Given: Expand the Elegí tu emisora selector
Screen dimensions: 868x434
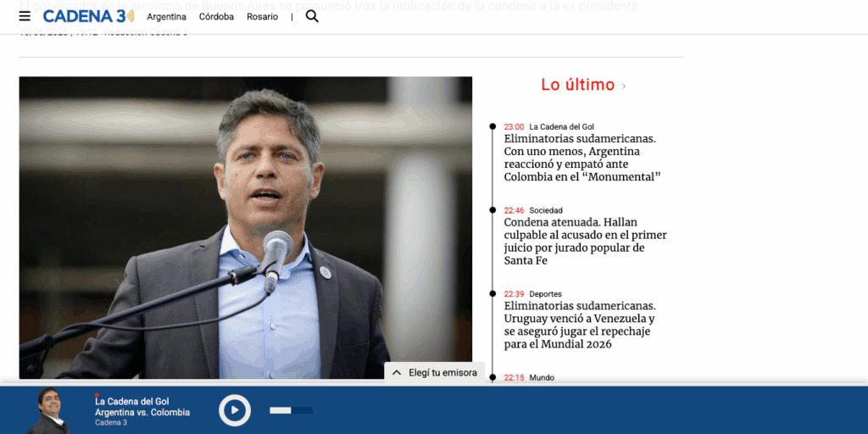Looking at the screenshot, I should [x=435, y=373].
